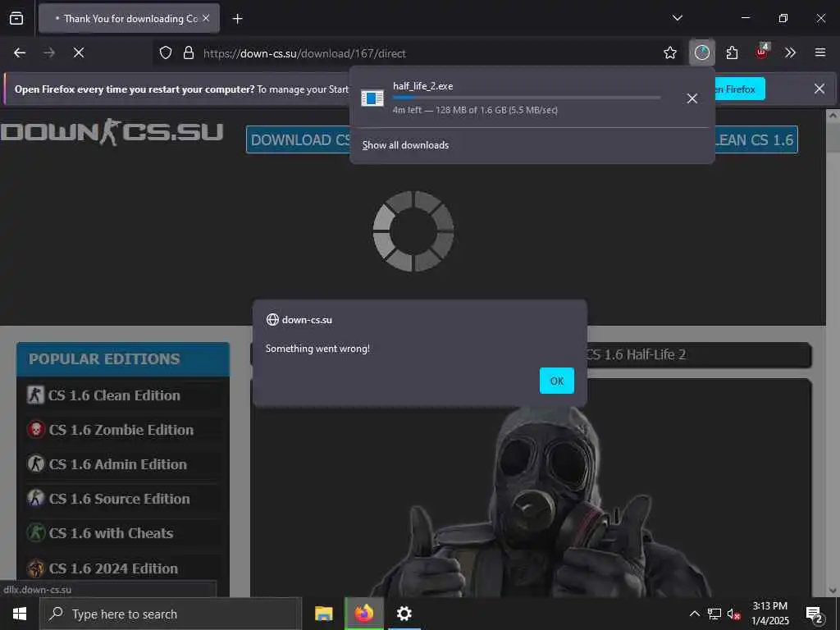
Task: Click the Source Edition icon
Action: pos(36,499)
